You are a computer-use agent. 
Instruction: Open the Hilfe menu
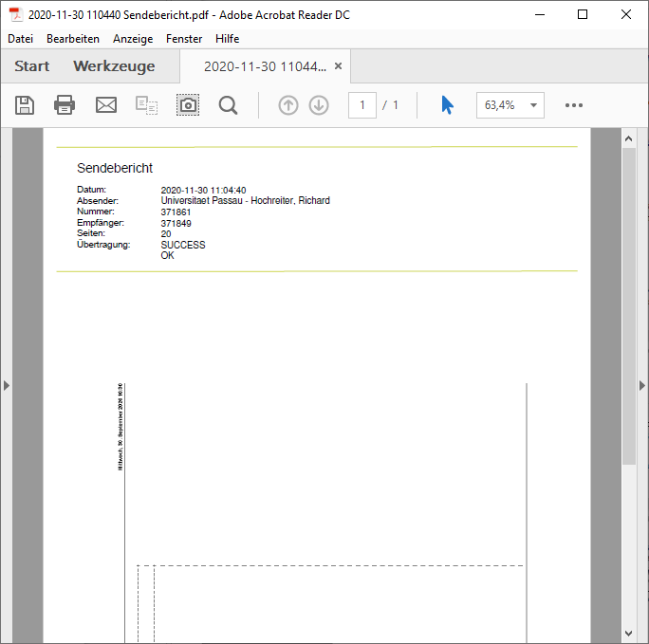click(x=227, y=39)
